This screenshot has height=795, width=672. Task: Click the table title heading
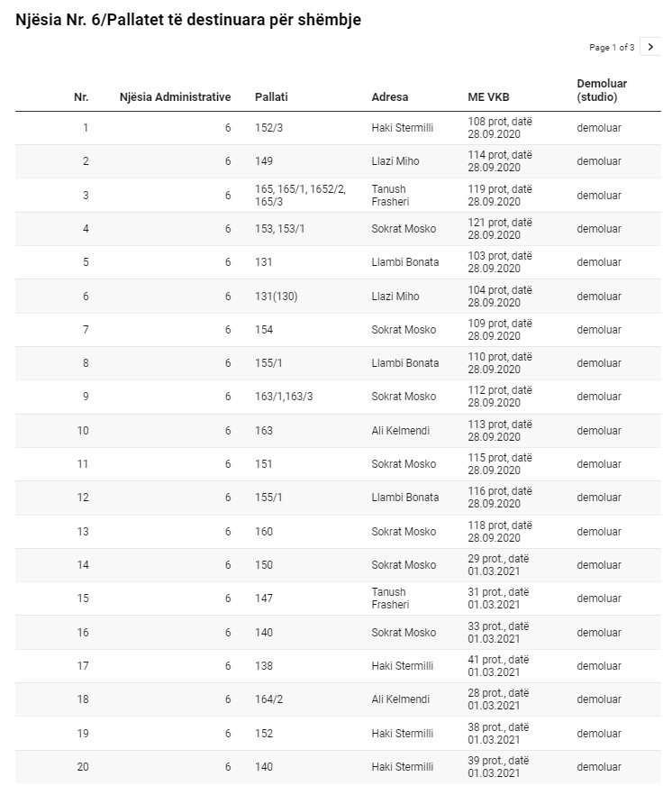188,20
